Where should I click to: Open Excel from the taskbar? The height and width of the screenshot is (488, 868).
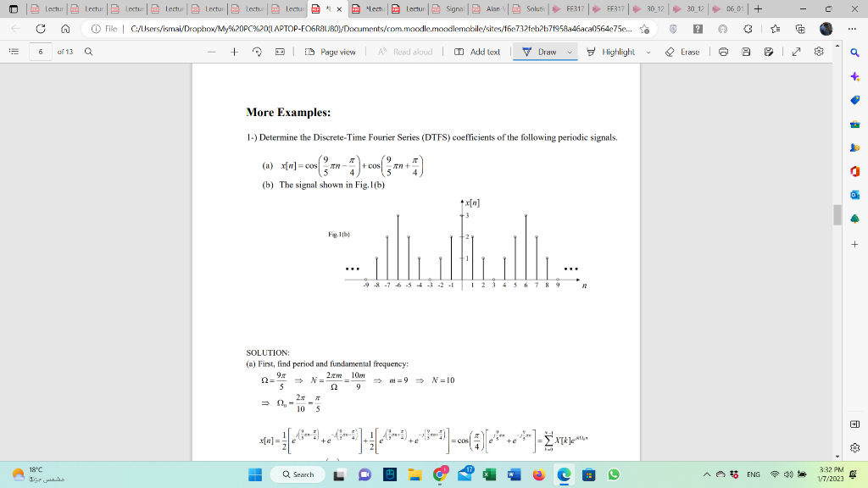489,474
